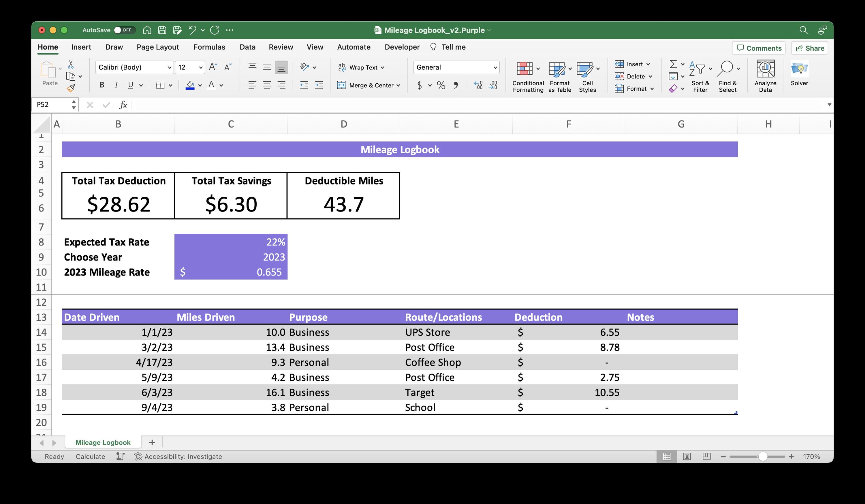Open the Review tab
Viewport: 865px width, 504px height.
[x=281, y=47]
